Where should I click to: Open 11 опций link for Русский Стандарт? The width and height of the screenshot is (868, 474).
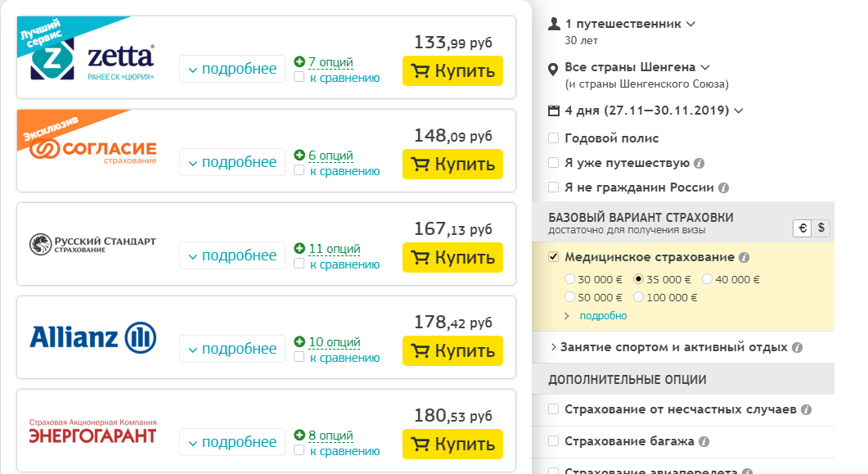pyautogui.click(x=333, y=249)
